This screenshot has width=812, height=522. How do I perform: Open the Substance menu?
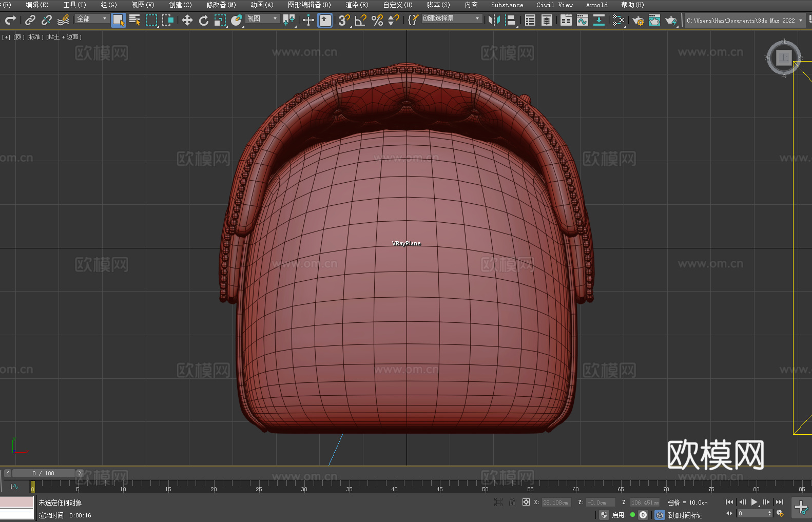click(507, 5)
